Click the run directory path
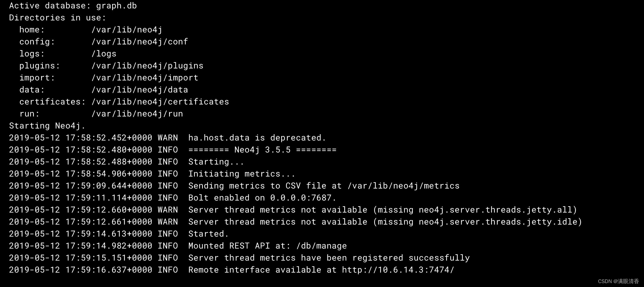The width and height of the screenshot is (644, 287). coord(137,114)
